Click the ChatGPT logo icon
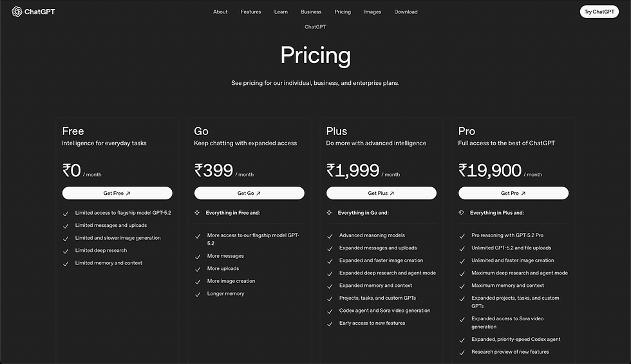The height and width of the screenshot is (364, 631). coord(17,12)
